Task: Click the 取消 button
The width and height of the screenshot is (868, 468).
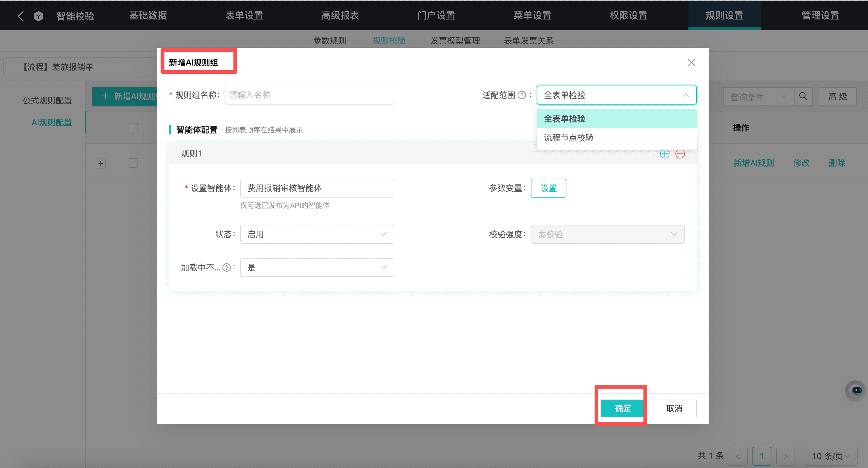Action: pos(674,408)
